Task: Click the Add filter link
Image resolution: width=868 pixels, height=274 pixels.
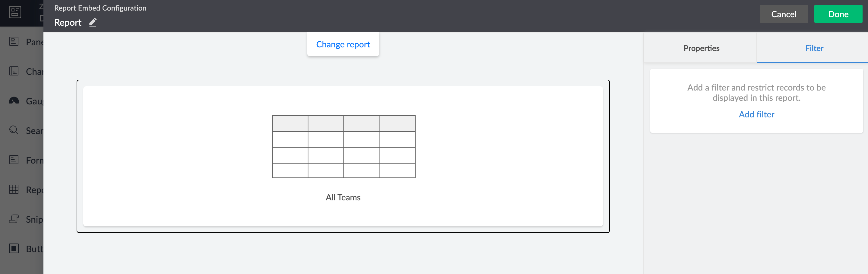Action: click(x=756, y=115)
